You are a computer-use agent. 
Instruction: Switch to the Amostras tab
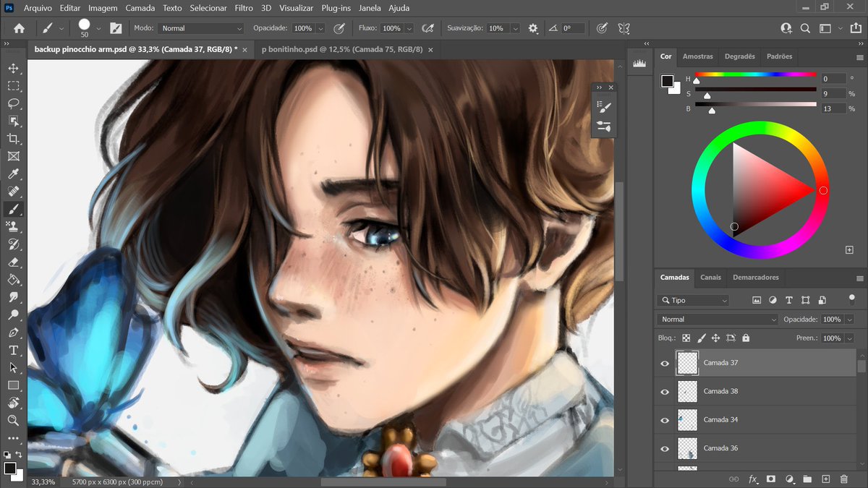click(698, 56)
